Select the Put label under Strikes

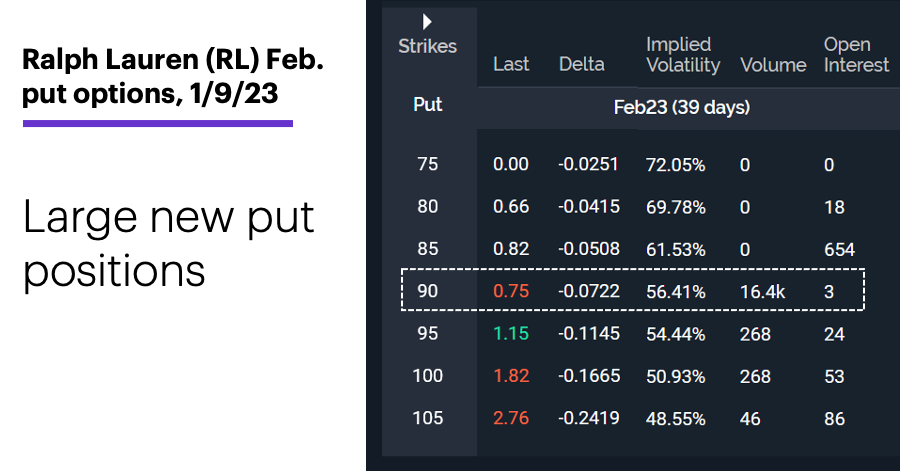click(428, 104)
